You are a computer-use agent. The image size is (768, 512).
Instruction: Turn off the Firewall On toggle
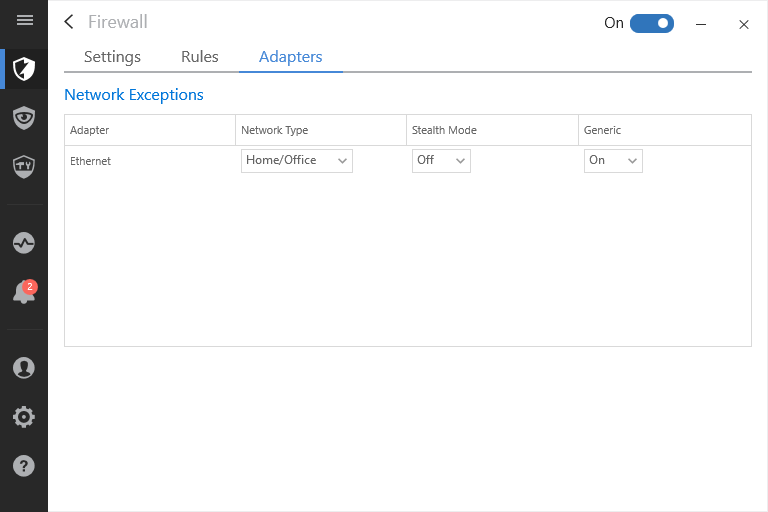(x=651, y=23)
